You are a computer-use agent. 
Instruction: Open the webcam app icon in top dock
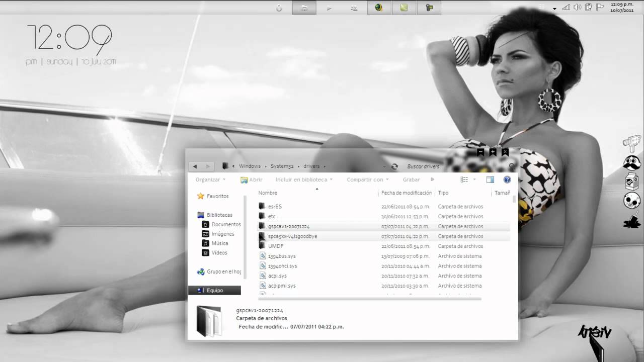pos(429,8)
